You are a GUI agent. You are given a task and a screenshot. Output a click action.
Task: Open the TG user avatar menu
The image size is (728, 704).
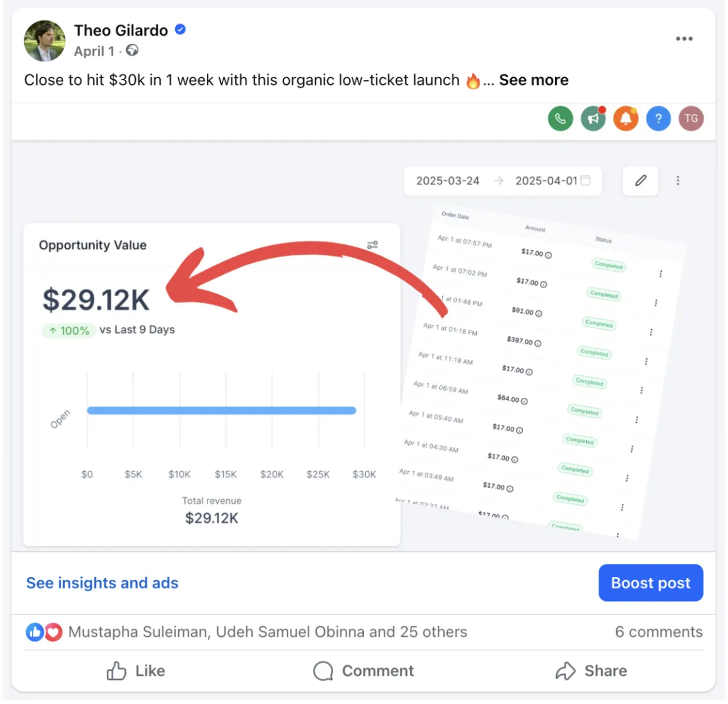[691, 118]
